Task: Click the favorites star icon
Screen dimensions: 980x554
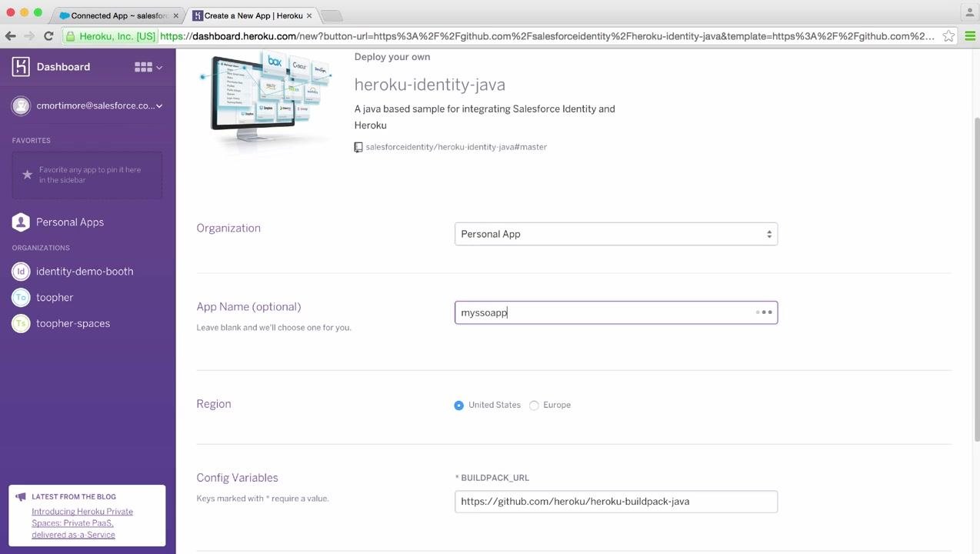Action: point(28,175)
